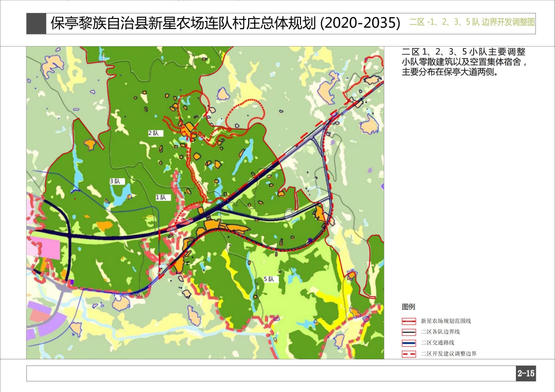Click the legend heading 图例
The image size is (555, 392).
click(x=408, y=307)
